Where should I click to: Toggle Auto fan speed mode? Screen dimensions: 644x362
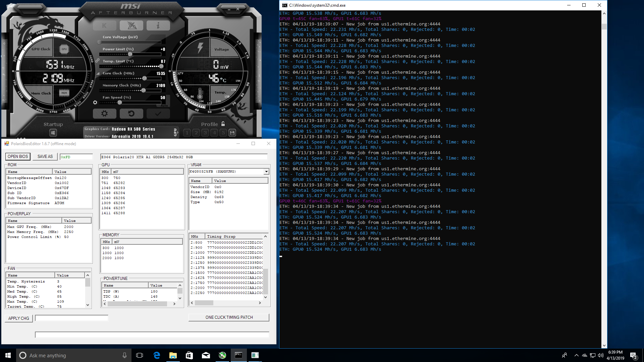click(164, 106)
